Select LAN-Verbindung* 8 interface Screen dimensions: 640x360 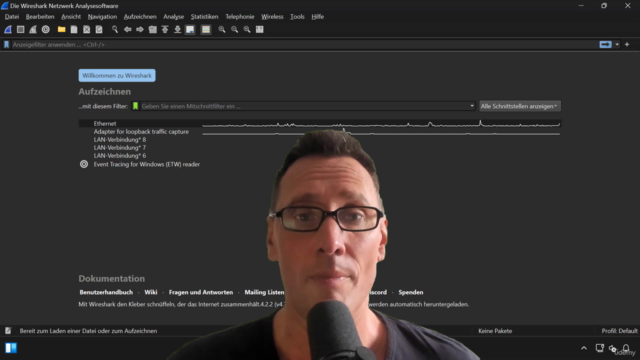click(120, 140)
